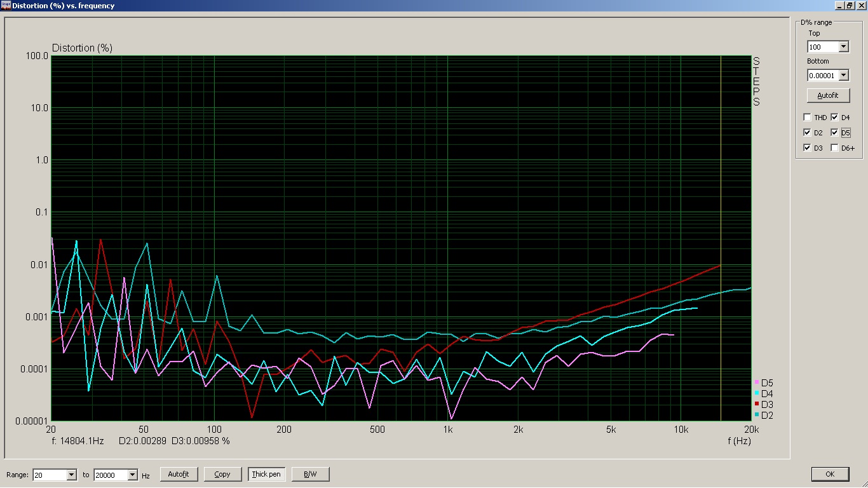Open the Bottom range dropdown
Image resolution: width=868 pixels, height=488 pixels.
coord(843,75)
